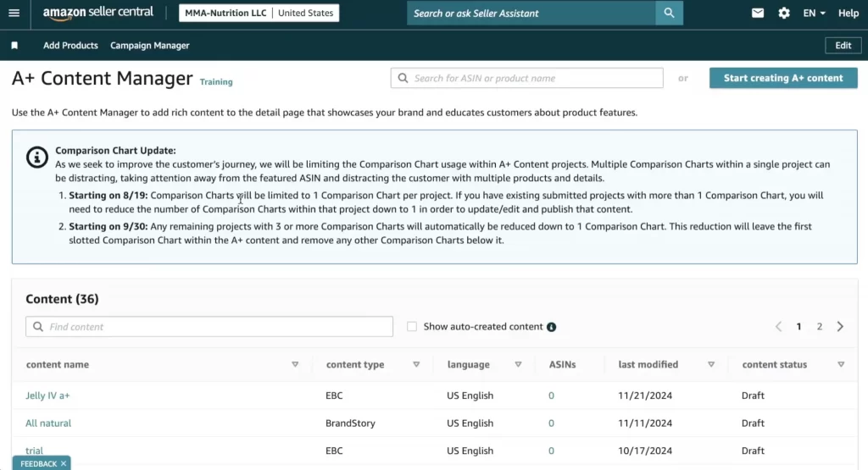Screen dimensions: 868x470
Task: Open the content name column filter
Action: 295,364
